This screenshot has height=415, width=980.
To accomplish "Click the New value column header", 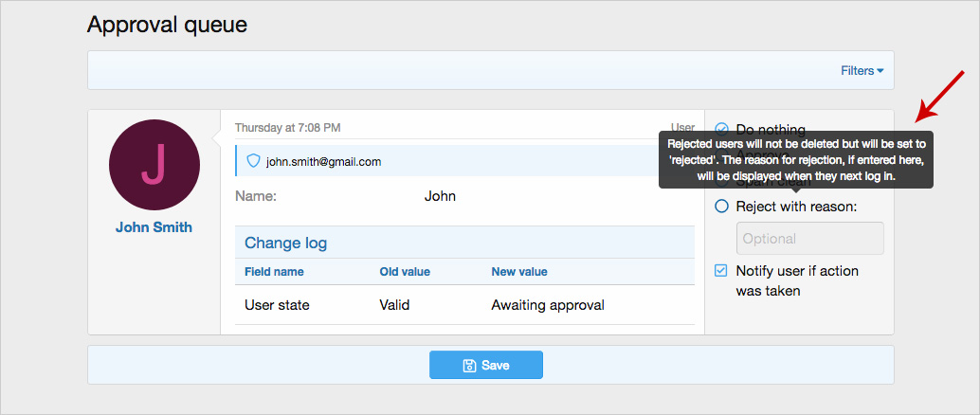I will click(518, 272).
